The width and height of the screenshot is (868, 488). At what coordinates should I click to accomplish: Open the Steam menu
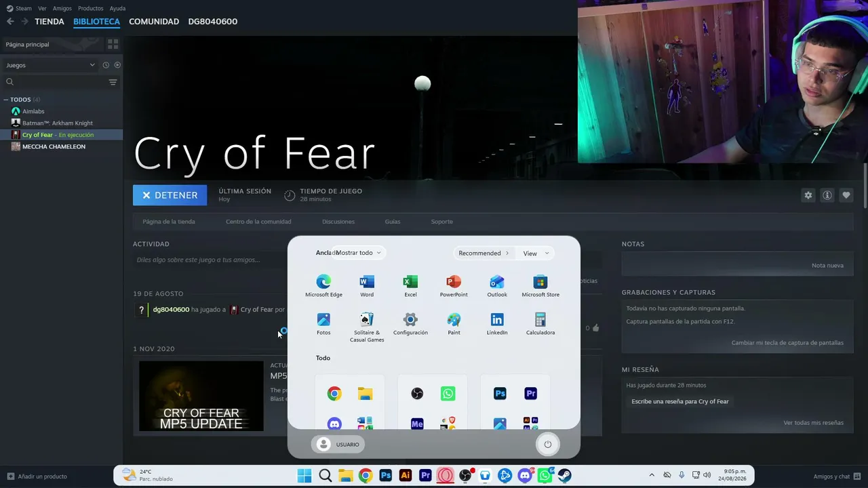click(x=19, y=8)
